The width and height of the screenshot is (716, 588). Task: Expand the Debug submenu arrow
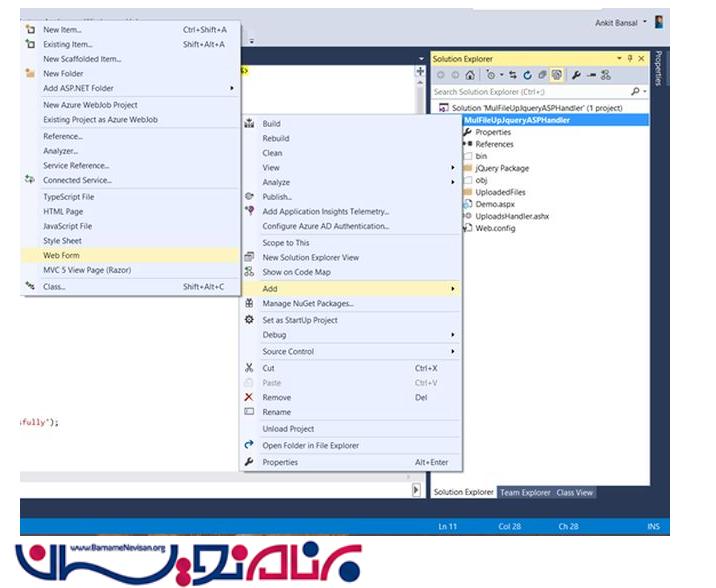click(453, 335)
